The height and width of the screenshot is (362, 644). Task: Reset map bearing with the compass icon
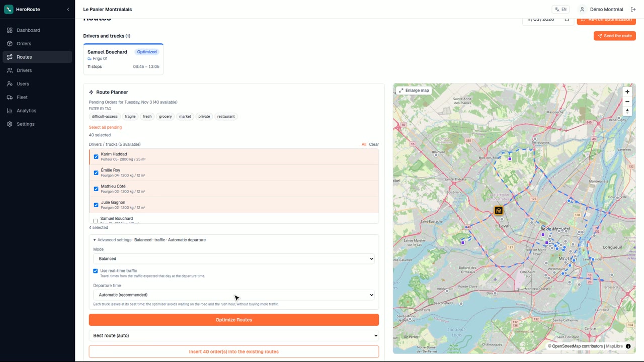pos(627,111)
